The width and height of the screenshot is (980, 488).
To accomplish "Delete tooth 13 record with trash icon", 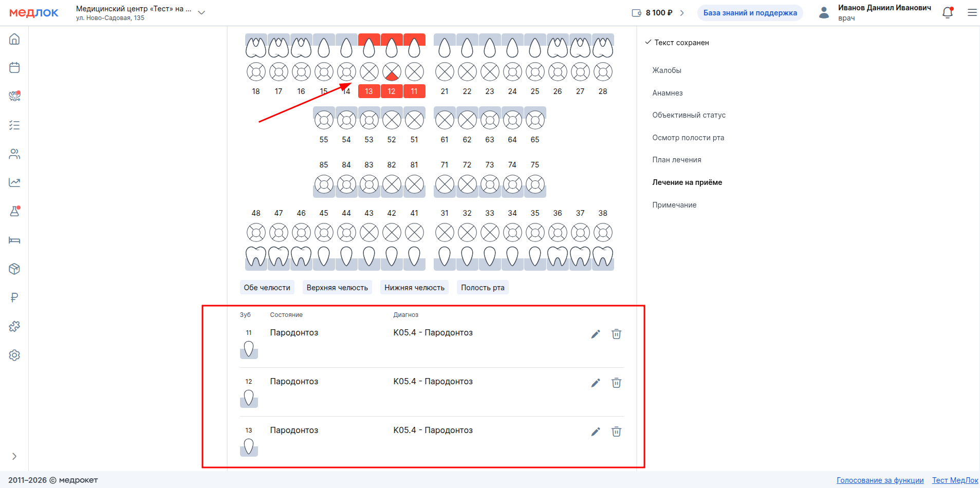I will (616, 432).
